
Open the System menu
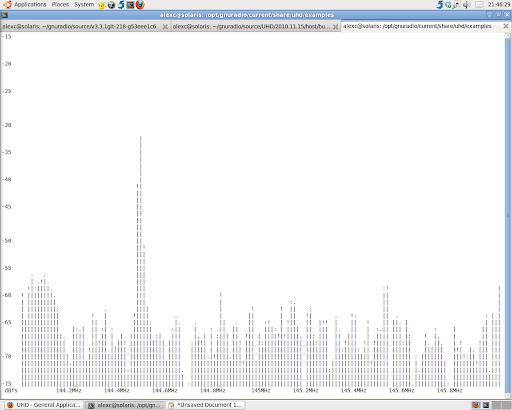[x=84, y=4]
